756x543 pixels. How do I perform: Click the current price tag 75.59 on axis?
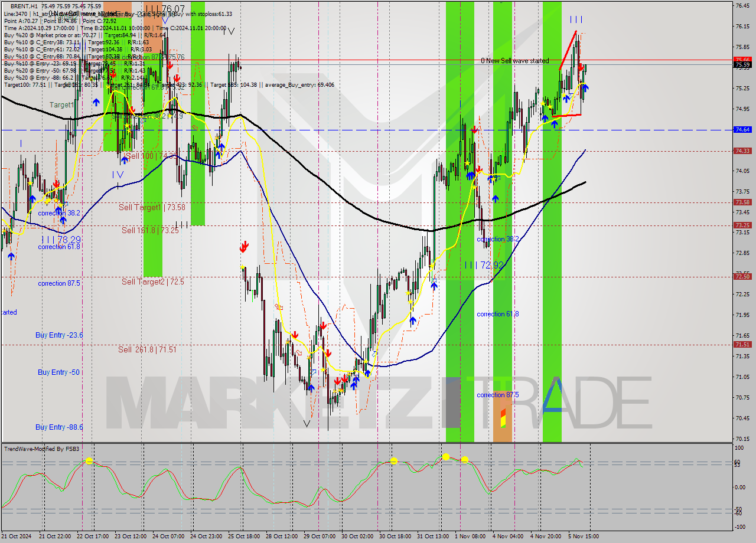[742, 65]
